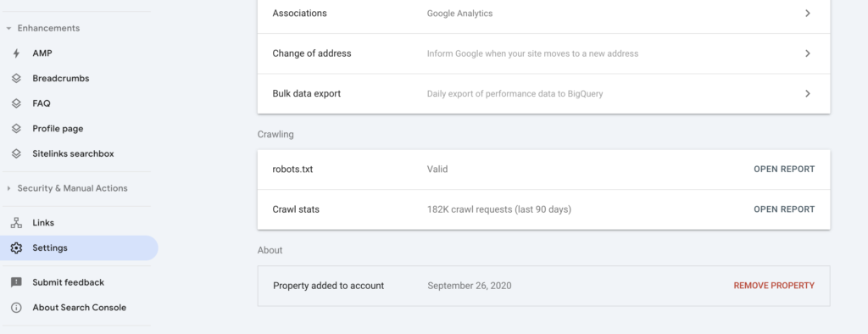The image size is (868, 334).
Task: Click the Property added to account row
Action: pyautogui.click(x=543, y=286)
